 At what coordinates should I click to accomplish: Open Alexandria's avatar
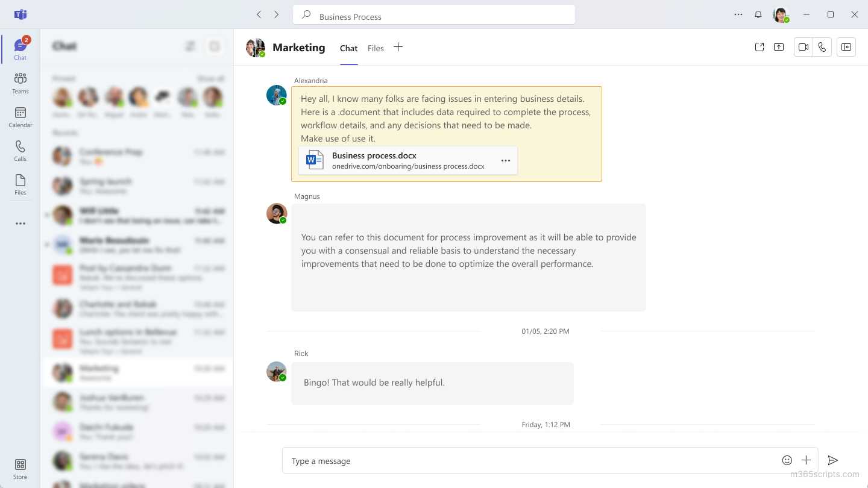(x=277, y=95)
